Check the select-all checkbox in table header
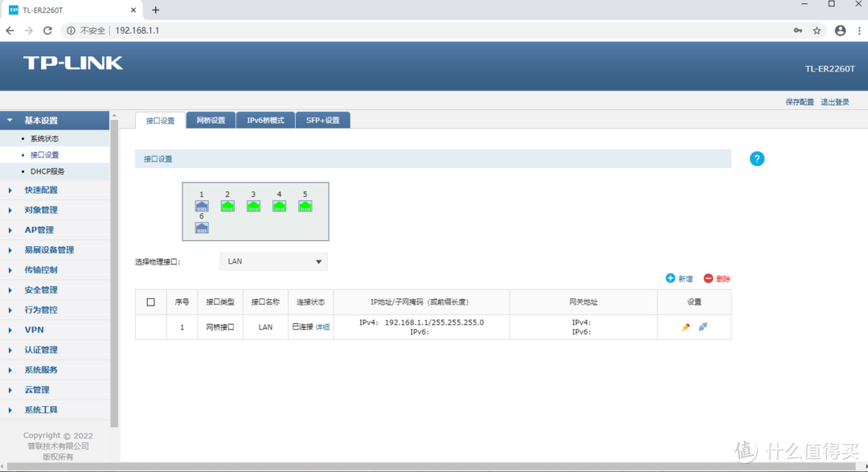Image resolution: width=868 pixels, height=472 pixels. [x=150, y=302]
